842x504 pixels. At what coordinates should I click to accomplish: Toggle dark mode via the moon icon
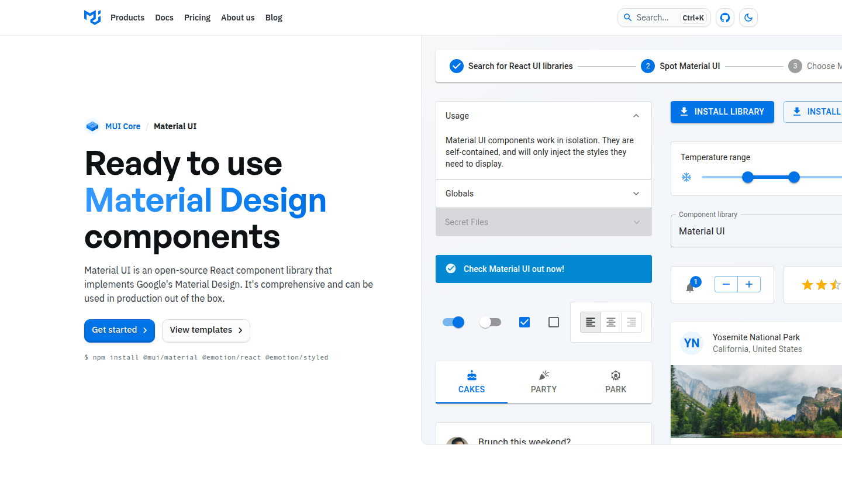pyautogui.click(x=748, y=18)
